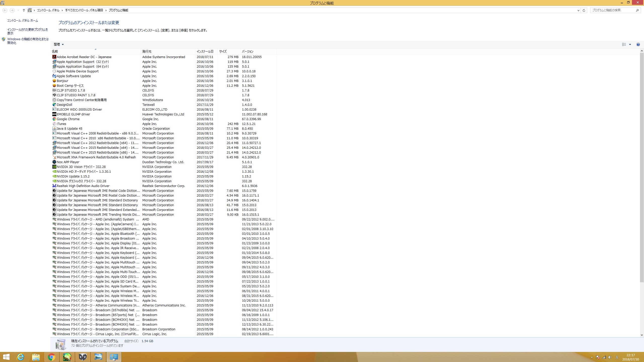644x362 pixels.
Task: Click the Java 8 Update 45 icon
Action: tap(54, 128)
